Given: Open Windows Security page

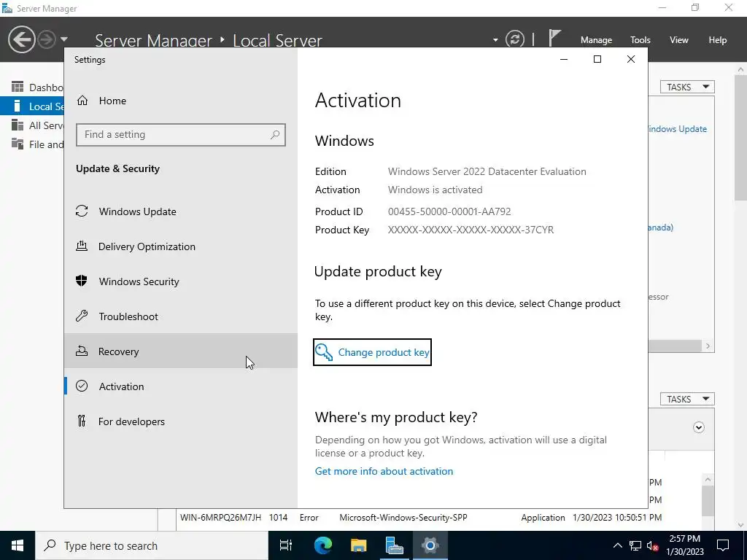Looking at the screenshot, I should coord(181,281).
